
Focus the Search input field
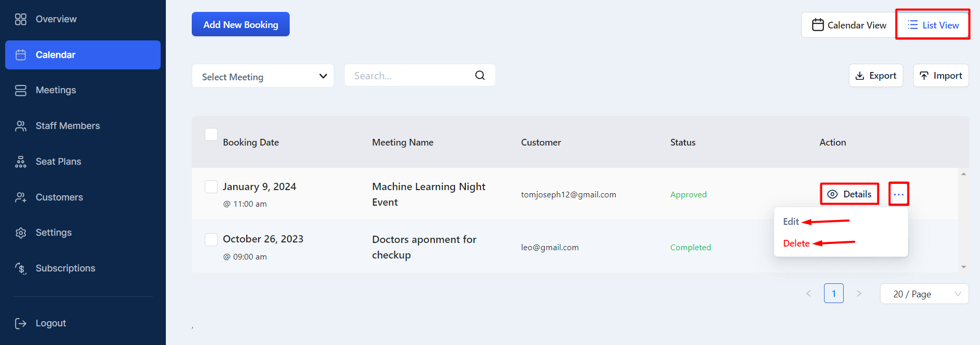(x=409, y=76)
